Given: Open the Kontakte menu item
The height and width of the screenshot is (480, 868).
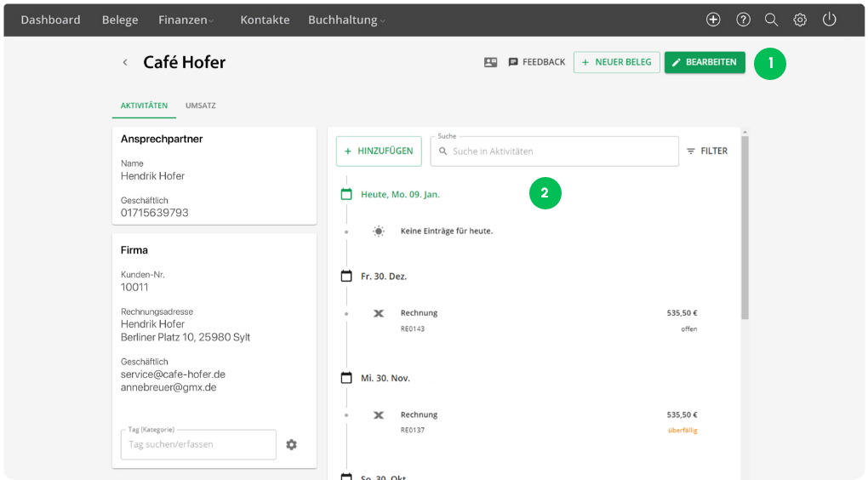Looking at the screenshot, I should pyautogui.click(x=265, y=20).
